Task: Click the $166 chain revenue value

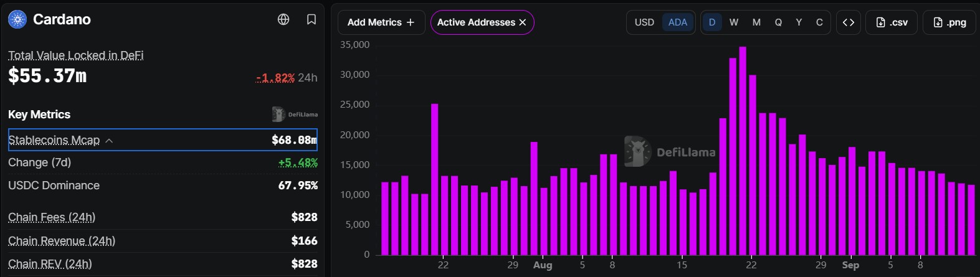Action: [x=304, y=241]
